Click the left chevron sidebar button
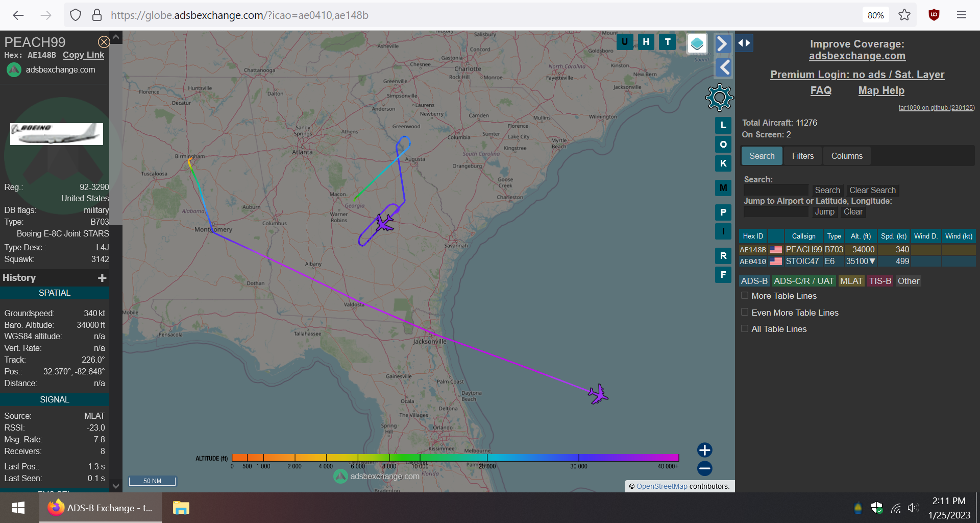The image size is (980, 523). 724,67
